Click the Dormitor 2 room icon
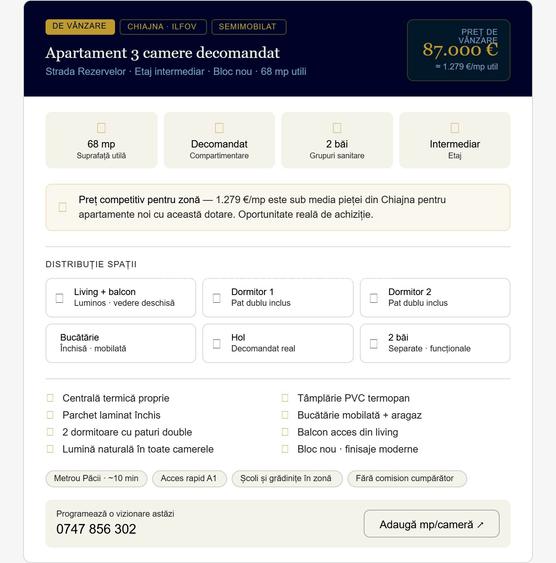The image size is (556, 563). pyautogui.click(x=374, y=298)
